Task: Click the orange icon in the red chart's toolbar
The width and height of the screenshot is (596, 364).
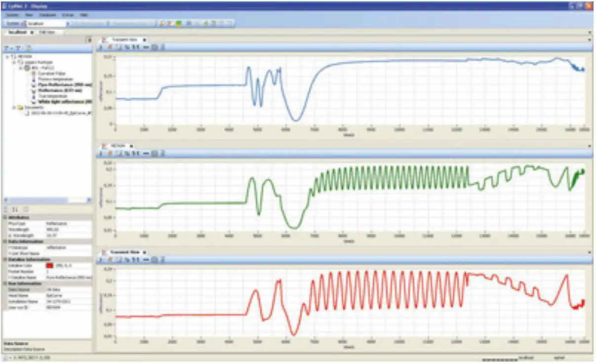Action: [111, 260]
